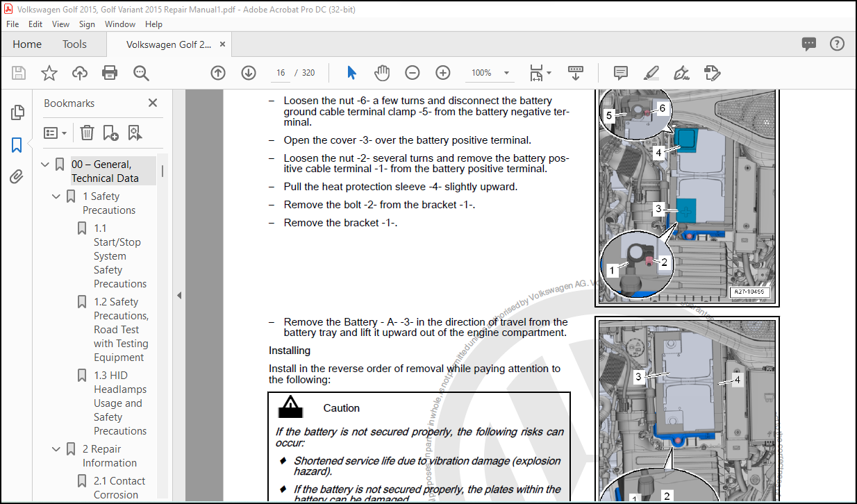857x504 pixels.
Task: Add a new bookmark icon
Action: [x=110, y=133]
